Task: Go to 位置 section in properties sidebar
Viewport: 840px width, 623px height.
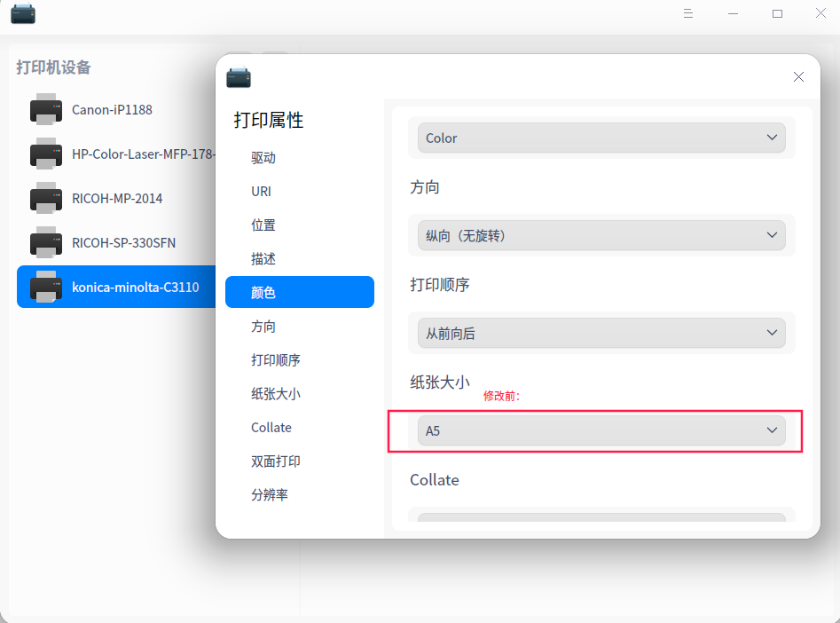Action: click(x=300, y=225)
